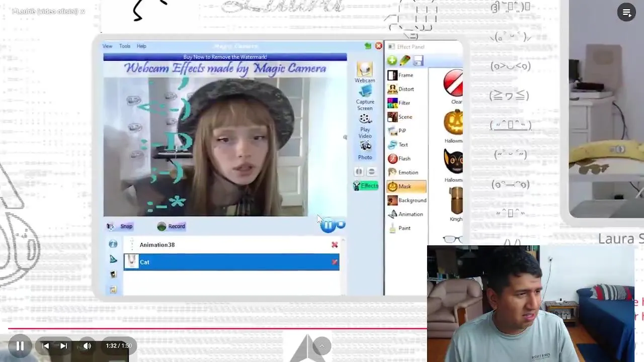The width and height of the screenshot is (644, 362).
Task: Remove the Animation38 effect with its red X
Action: 335,245
